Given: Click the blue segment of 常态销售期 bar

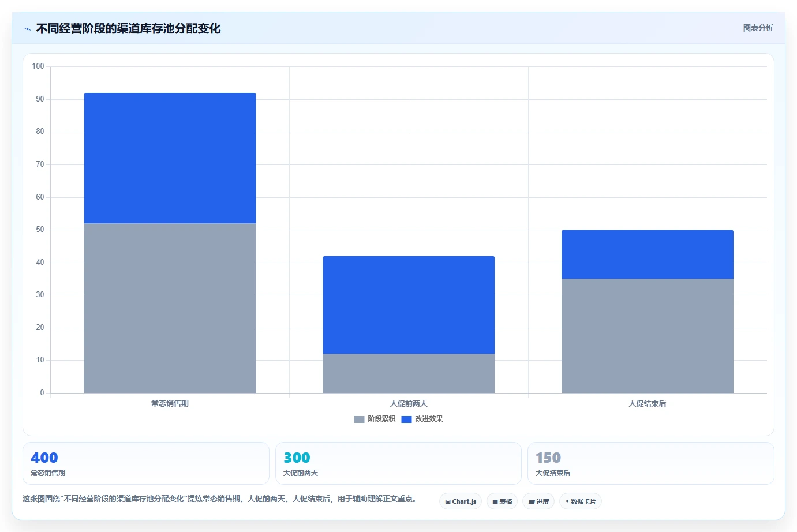Looking at the screenshot, I should tap(170, 158).
